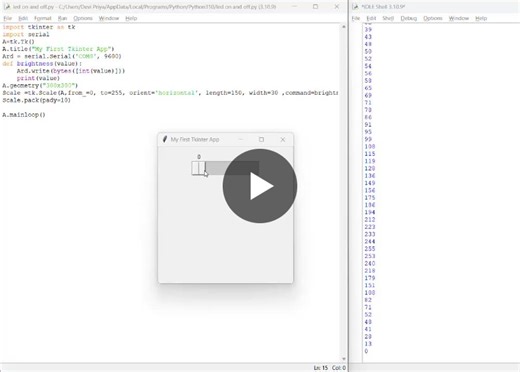Open File menu in the editor window
Viewport: 520px width, 372px height.
(x=8, y=18)
